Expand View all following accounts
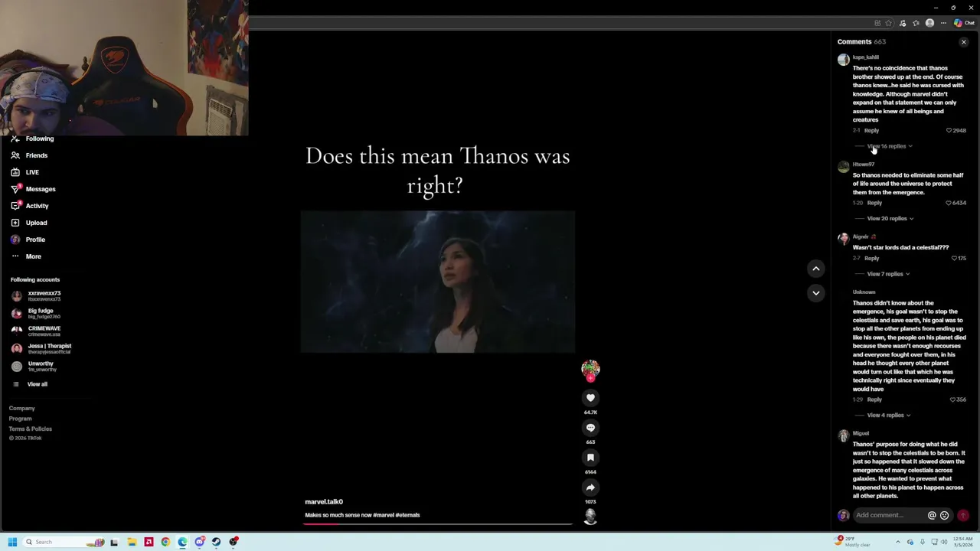The height and width of the screenshot is (551, 980). coord(31,384)
